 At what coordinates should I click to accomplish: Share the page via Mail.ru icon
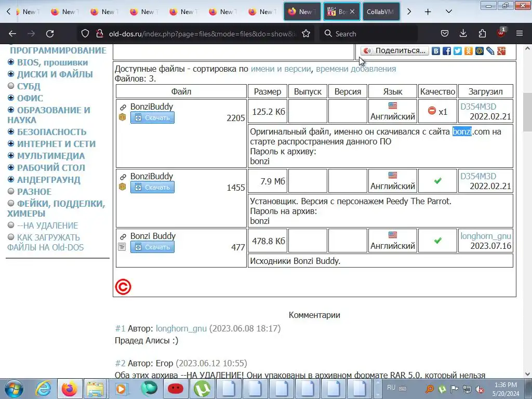coord(480,51)
